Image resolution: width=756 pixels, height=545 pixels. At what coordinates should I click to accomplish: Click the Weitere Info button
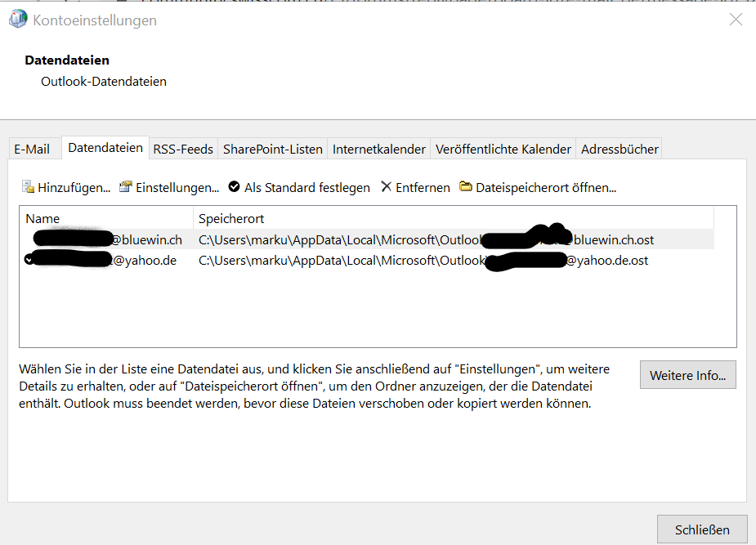pos(687,375)
